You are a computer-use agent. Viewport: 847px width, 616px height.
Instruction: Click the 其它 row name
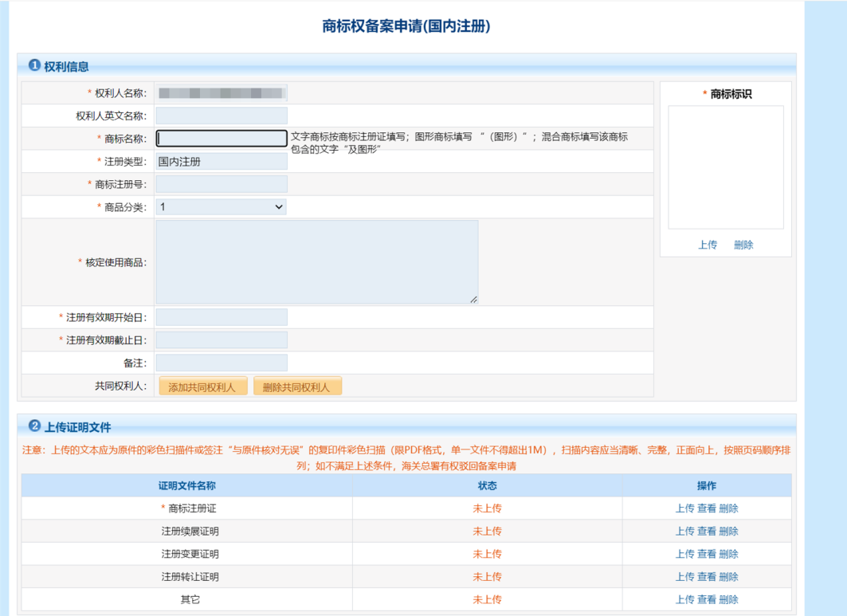(190, 599)
